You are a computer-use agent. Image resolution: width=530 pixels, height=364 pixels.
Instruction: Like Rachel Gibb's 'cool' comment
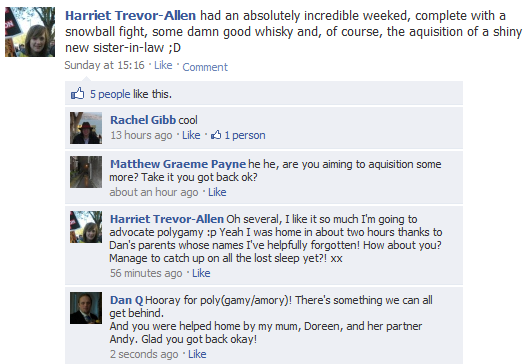191,135
